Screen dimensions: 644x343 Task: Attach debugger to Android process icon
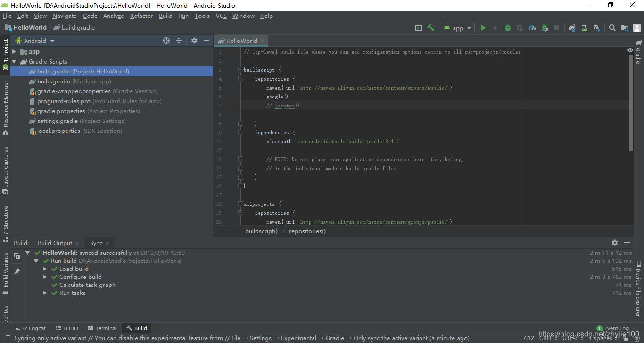pos(545,28)
